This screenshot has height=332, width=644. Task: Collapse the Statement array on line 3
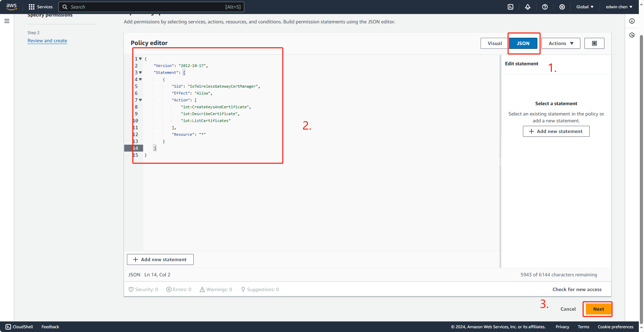tap(140, 73)
